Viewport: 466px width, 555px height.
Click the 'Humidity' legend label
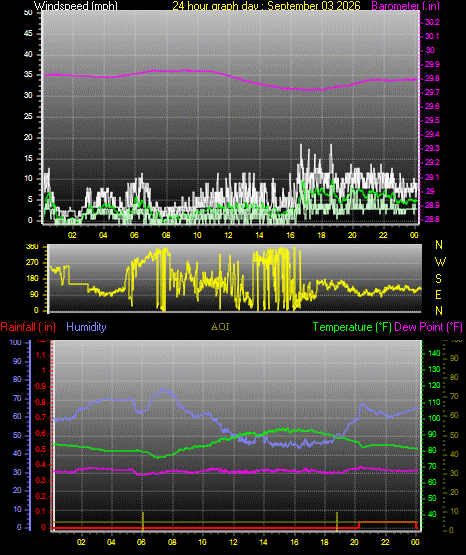(x=86, y=327)
